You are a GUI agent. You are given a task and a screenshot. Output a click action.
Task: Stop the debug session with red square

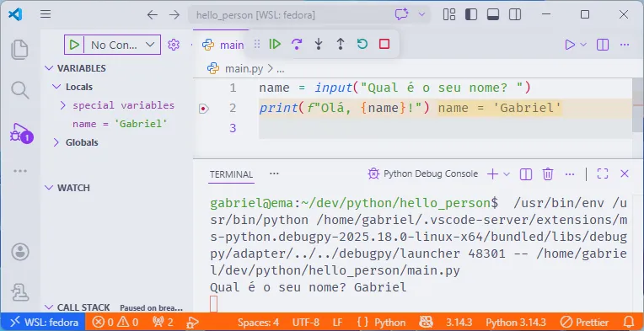384,44
